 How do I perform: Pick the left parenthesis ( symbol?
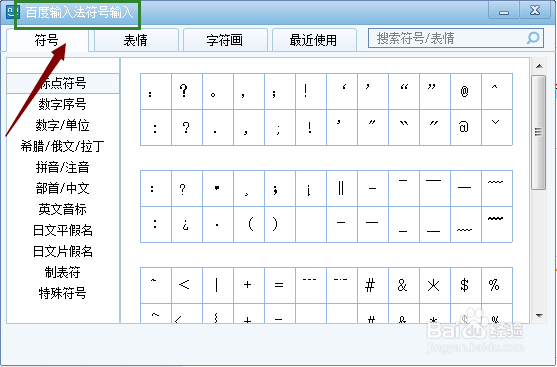[x=249, y=225]
